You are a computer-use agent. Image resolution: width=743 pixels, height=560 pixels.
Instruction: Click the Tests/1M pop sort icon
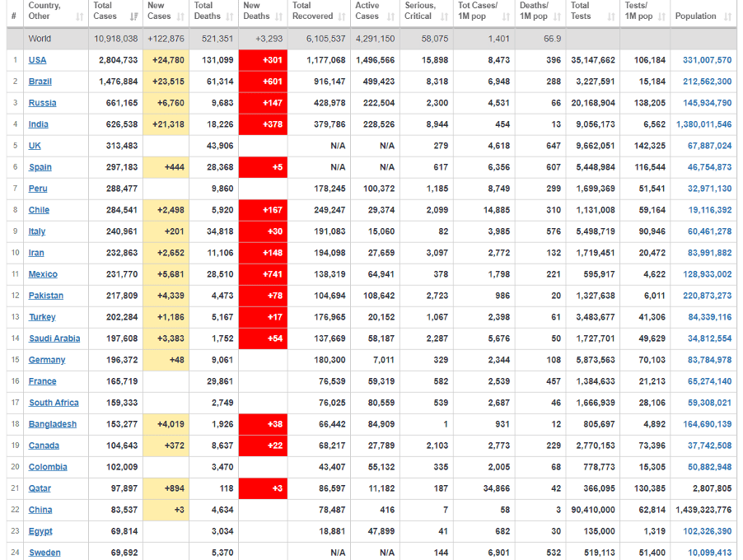click(661, 17)
